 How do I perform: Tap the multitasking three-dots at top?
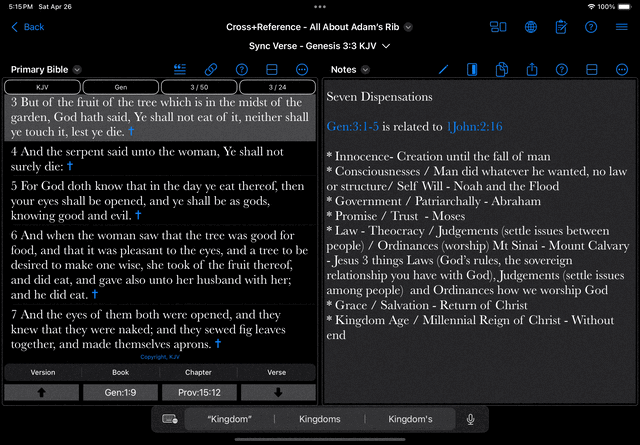pos(320,7)
